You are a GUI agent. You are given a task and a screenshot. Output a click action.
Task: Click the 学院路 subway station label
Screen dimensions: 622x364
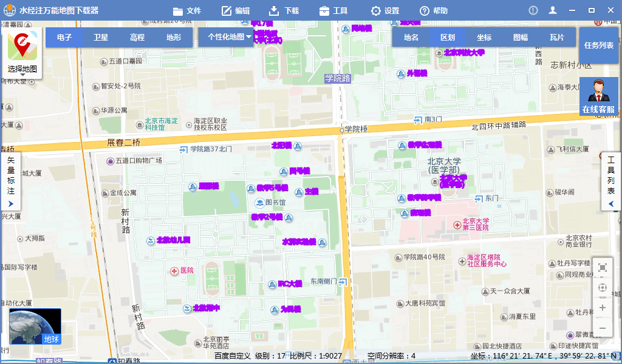pyautogui.click(x=338, y=78)
